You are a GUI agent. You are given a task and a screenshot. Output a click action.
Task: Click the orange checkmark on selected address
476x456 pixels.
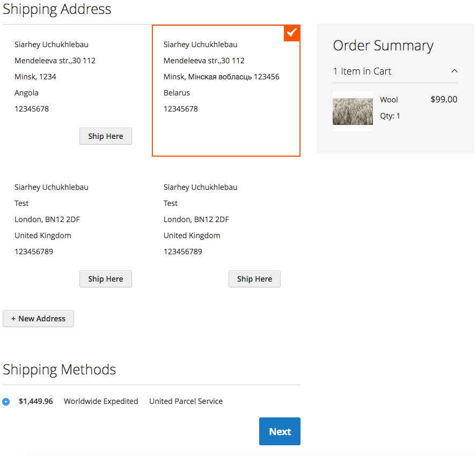(x=291, y=33)
